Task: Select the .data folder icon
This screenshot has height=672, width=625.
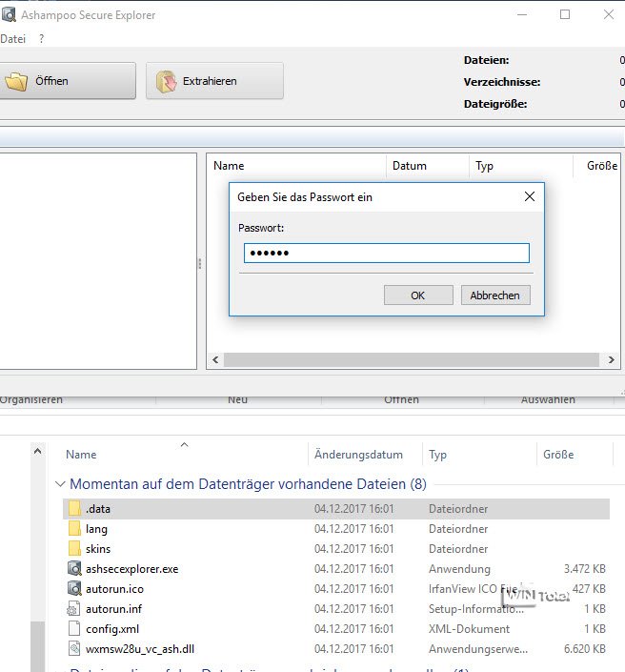Action: [74, 509]
